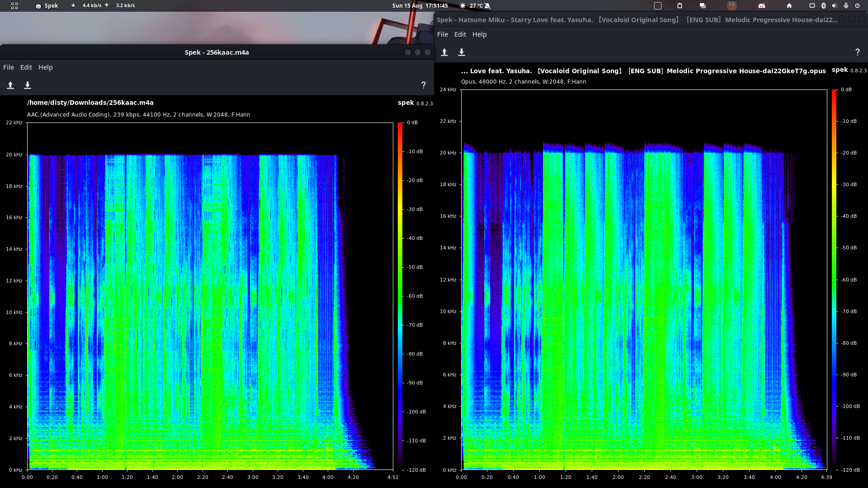Save spectrogram in 256kaac.m4a Spek window
The width and height of the screenshot is (868, 488).
(28, 85)
